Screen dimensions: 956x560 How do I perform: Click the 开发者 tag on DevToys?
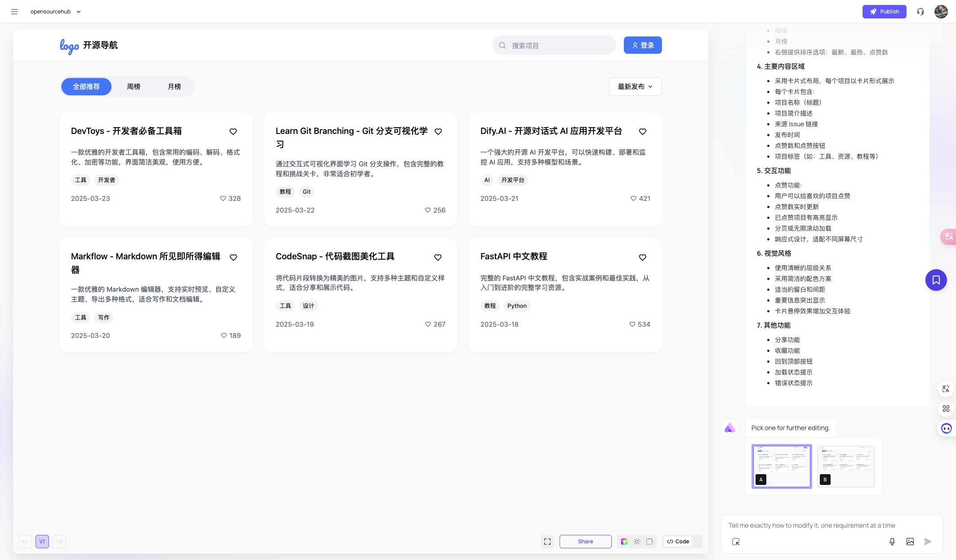107,180
